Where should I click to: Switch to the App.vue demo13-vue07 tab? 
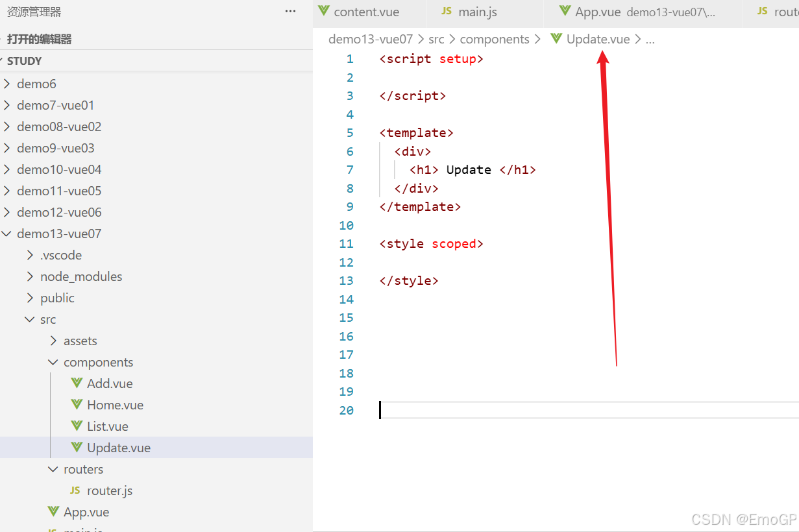click(x=644, y=13)
